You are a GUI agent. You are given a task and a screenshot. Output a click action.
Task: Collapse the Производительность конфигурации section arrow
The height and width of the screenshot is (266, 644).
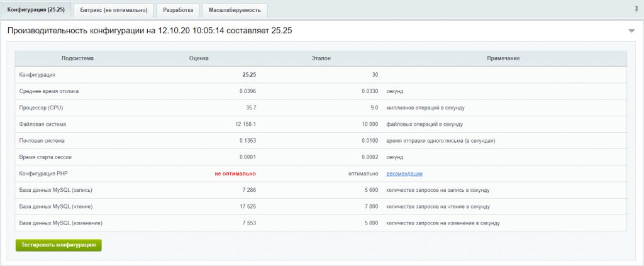coord(631,31)
